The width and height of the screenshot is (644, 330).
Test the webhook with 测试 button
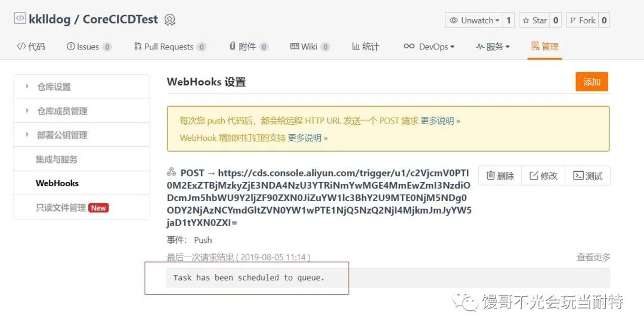tap(588, 175)
